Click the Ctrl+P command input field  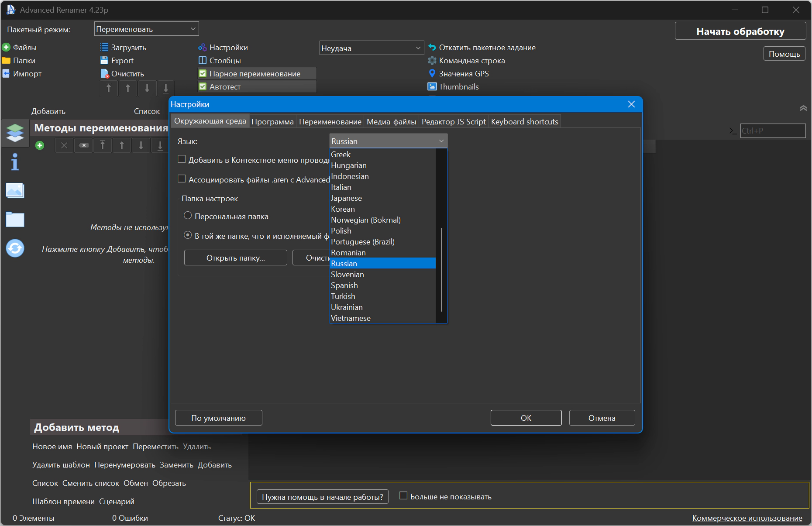(773, 131)
